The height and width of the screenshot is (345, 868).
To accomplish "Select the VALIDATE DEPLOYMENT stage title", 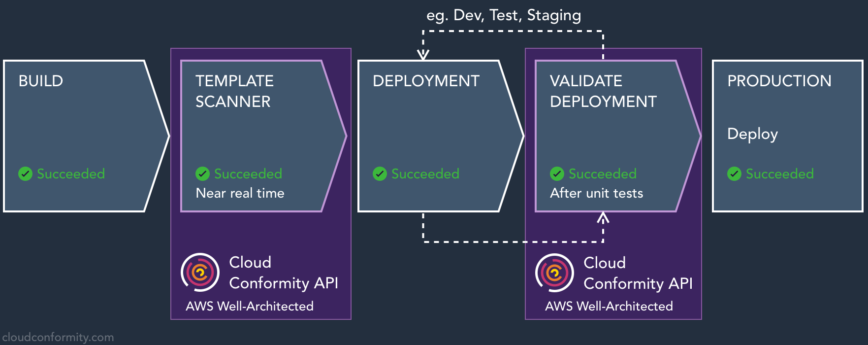I will [603, 91].
